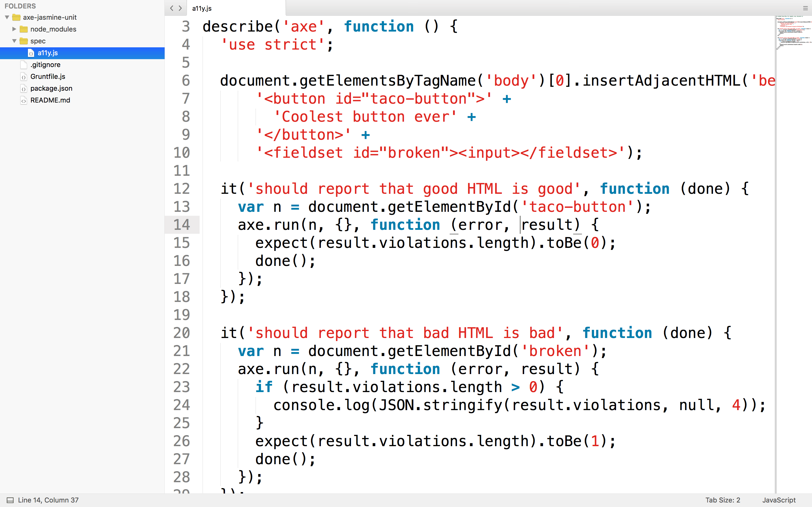Expand the node_modules folder
The width and height of the screenshot is (812, 507).
14,29
